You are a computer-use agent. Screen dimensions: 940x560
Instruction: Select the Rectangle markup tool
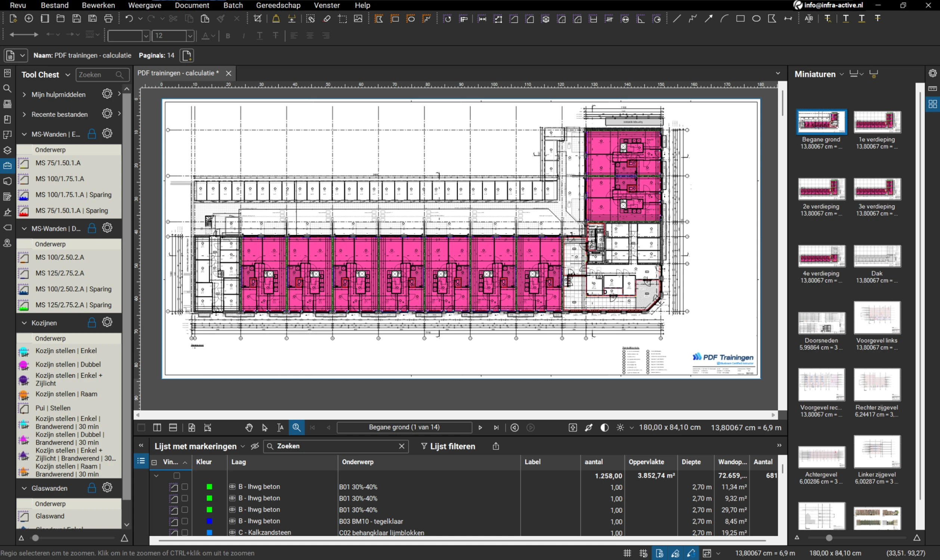[x=740, y=19]
